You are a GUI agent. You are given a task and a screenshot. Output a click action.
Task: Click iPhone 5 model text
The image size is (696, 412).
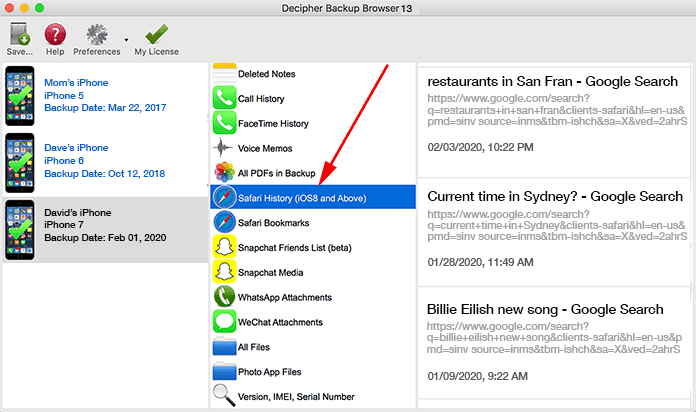click(x=63, y=95)
